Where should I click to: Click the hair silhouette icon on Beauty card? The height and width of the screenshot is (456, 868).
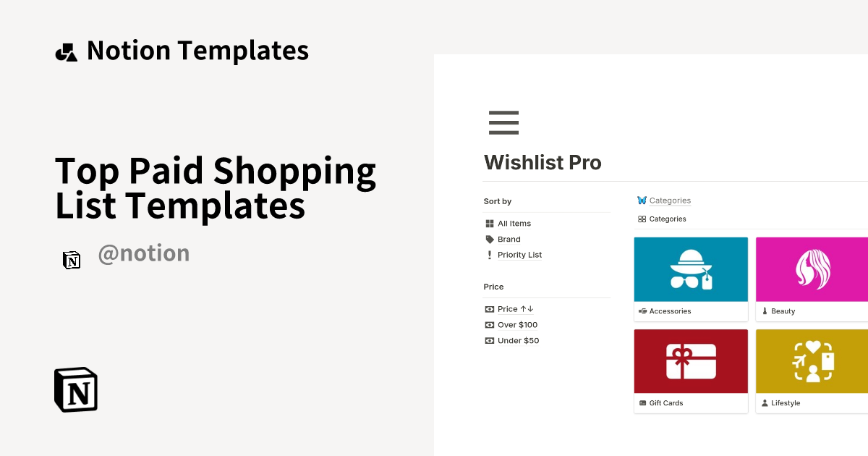[x=812, y=269]
